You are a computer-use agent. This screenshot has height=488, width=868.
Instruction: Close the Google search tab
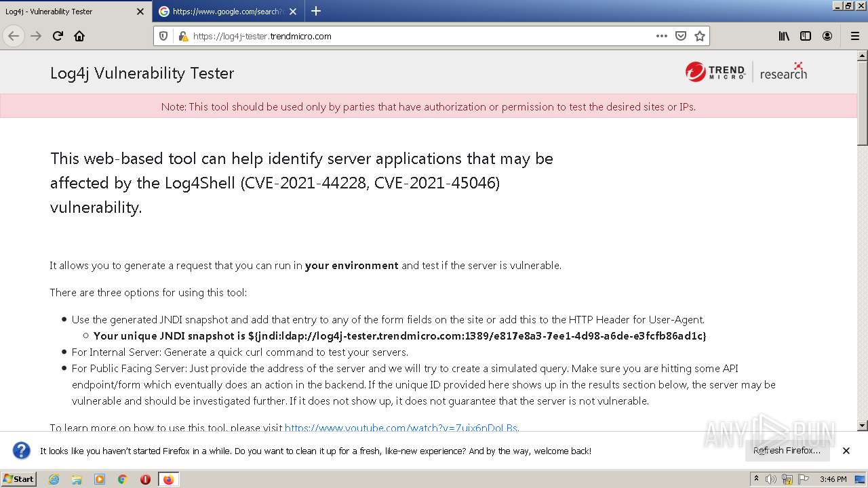tap(292, 12)
